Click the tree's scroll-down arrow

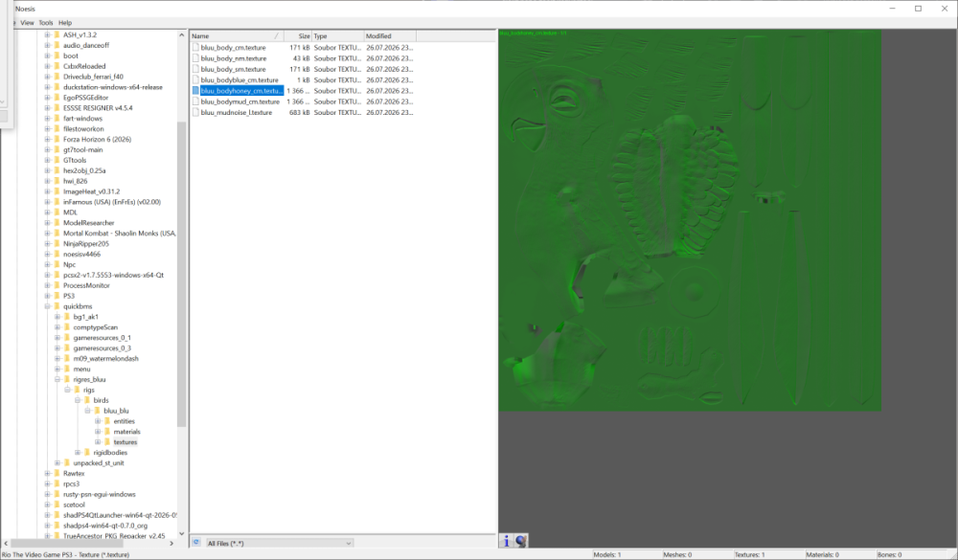coord(181,533)
